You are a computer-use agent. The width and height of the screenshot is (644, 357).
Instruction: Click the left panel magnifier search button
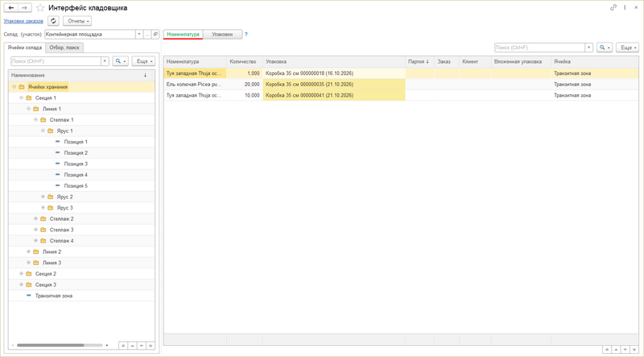[x=120, y=61]
